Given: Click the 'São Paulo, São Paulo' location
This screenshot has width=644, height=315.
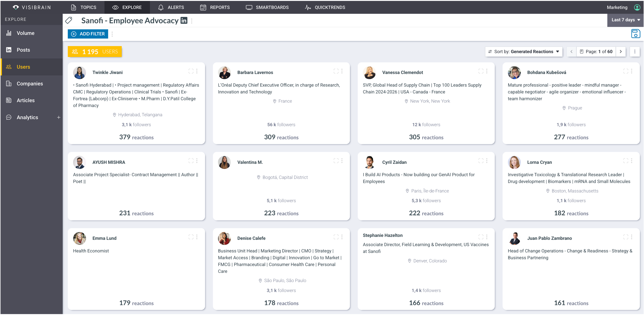Looking at the screenshot, I should 282,281.
